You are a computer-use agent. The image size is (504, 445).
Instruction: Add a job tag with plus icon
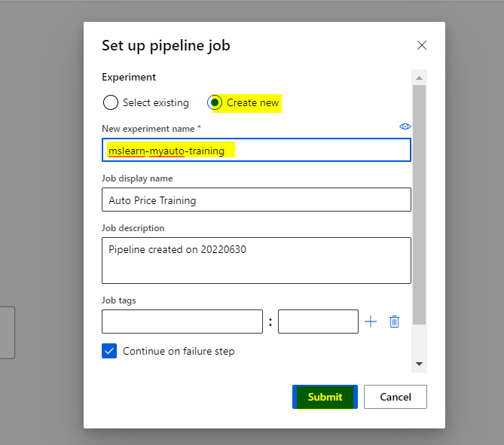coord(371,322)
